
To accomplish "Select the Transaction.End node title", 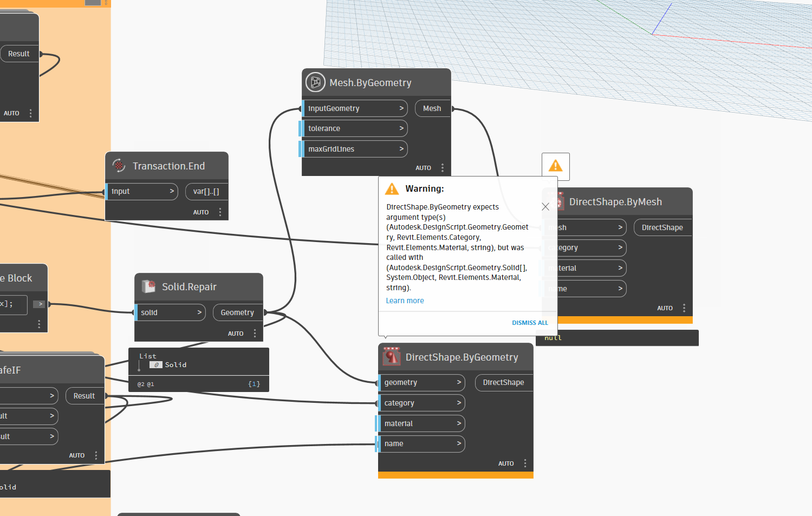I will (x=168, y=166).
